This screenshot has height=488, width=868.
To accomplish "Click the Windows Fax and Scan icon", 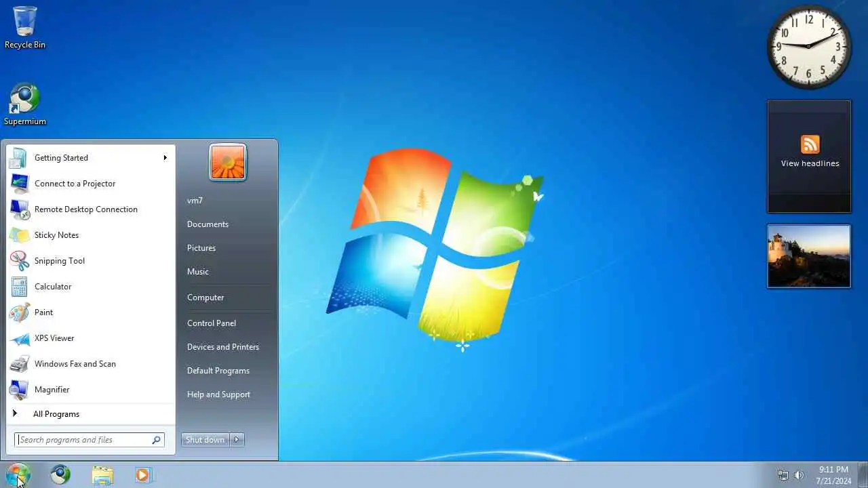I will [x=18, y=364].
